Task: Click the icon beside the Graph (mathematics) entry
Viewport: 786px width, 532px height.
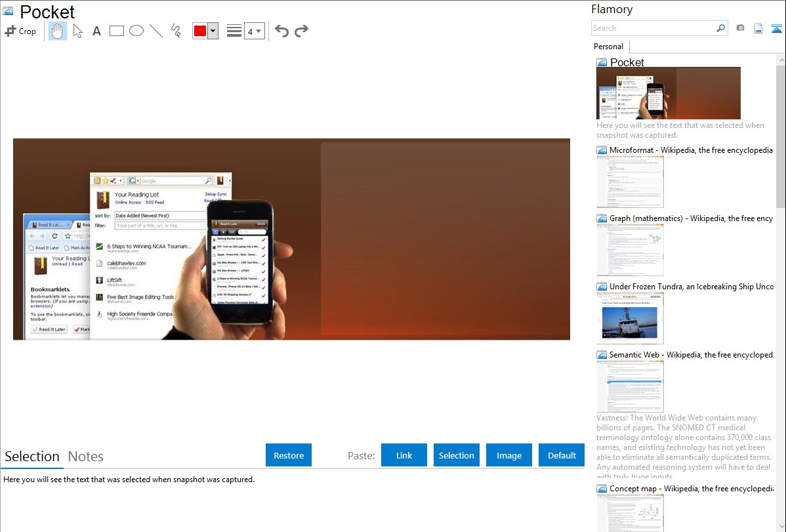Action: (602, 218)
